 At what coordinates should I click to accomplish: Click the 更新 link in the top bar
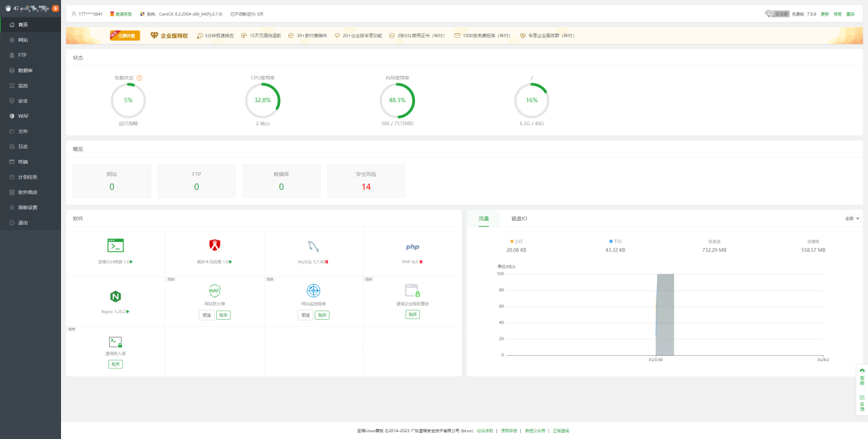click(x=825, y=14)
